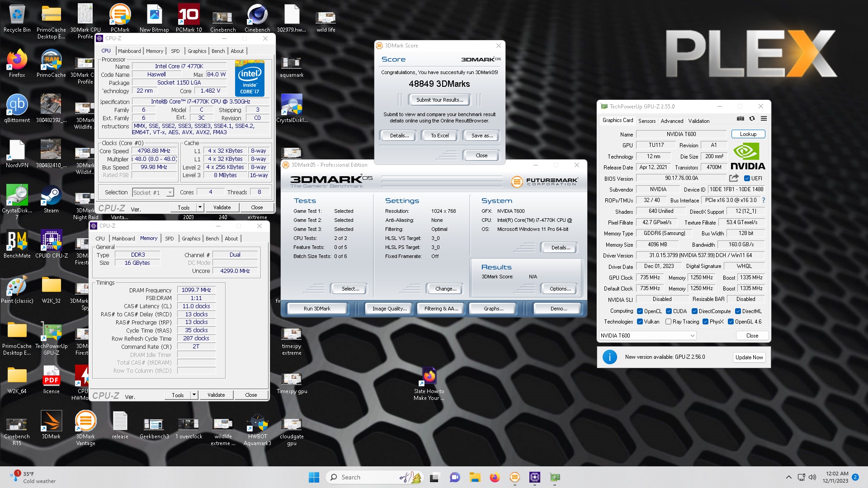
Task: Click the GPU-Z BIOS export share icon
Action: click(x=734, y=178)
